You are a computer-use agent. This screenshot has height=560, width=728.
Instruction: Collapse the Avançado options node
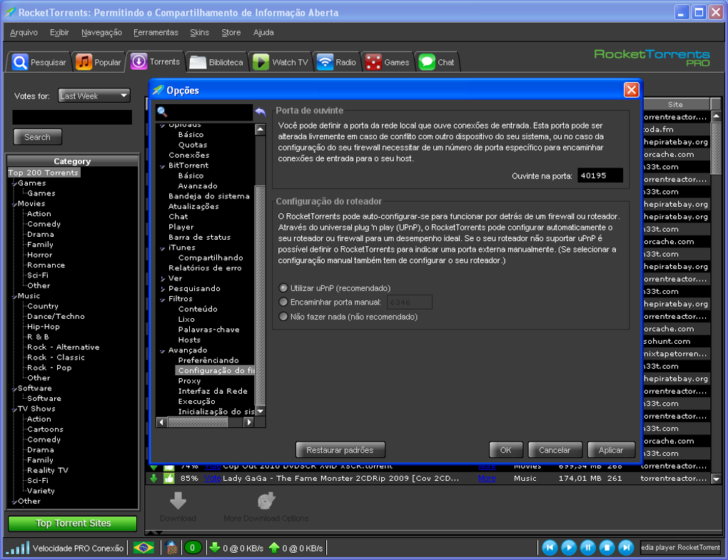pos(163,351)
